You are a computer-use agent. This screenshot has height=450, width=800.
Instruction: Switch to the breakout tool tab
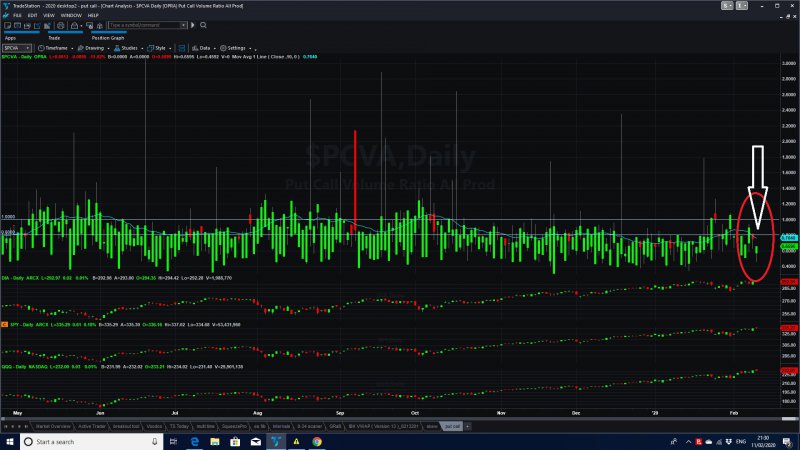click(126, 426)
